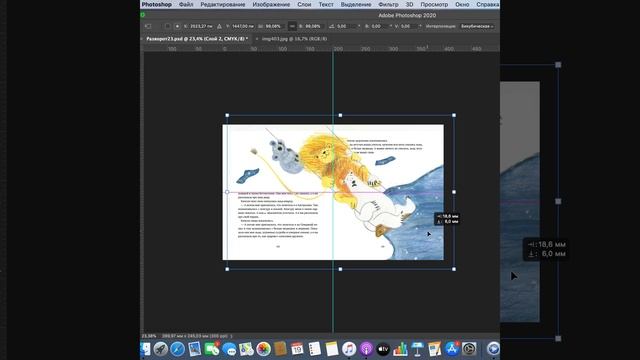Toggle relative positioning triangle icon
Screen dimensions: 640x360
(x=219, y=26)
